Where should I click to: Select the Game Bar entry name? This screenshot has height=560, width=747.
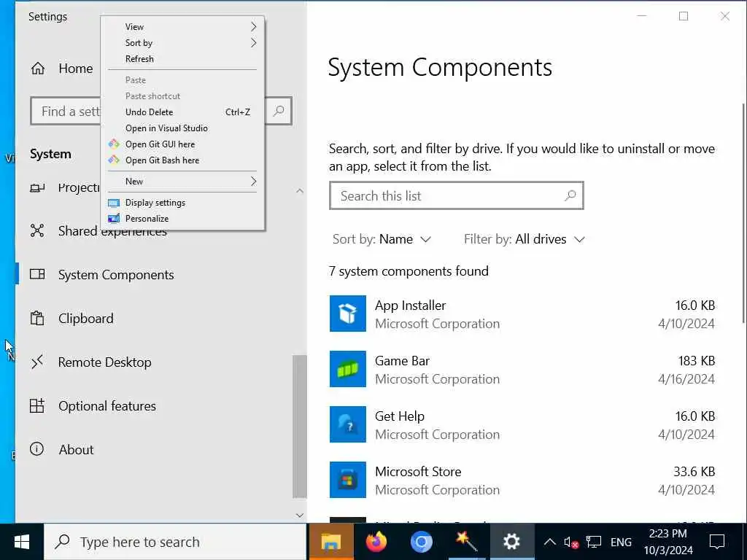tap(402, 361)
